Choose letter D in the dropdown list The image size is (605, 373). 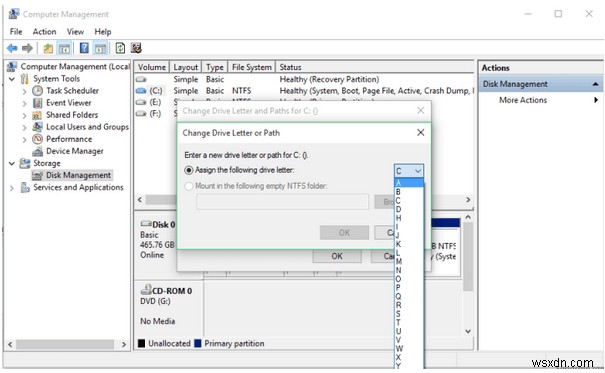(409, 209)
